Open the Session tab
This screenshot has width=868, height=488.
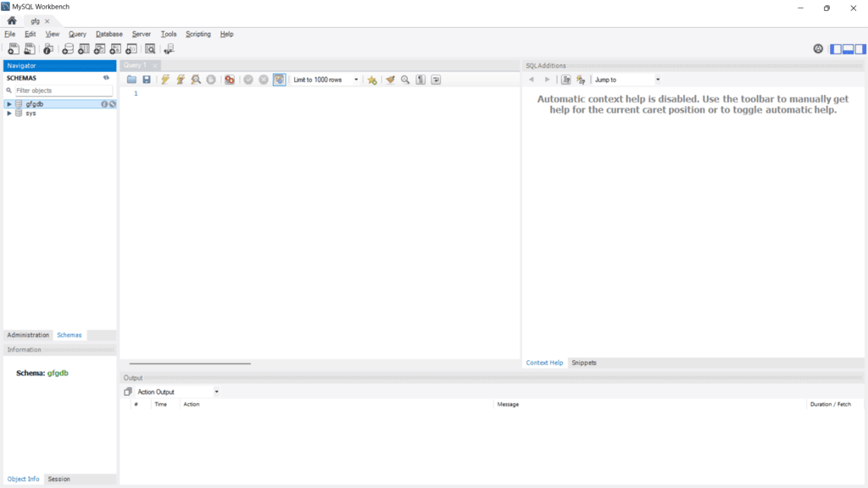58,480
